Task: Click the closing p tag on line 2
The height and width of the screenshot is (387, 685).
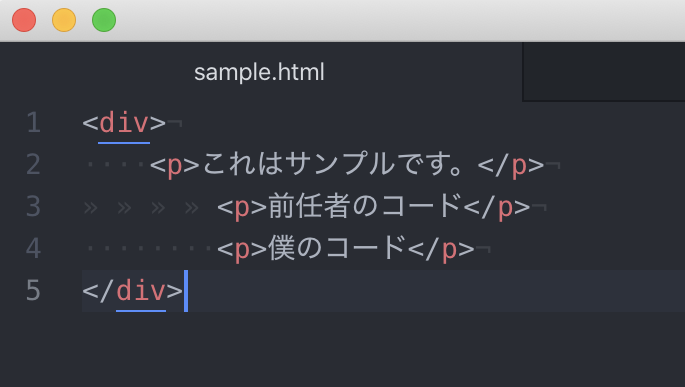Action: [511, 165]
